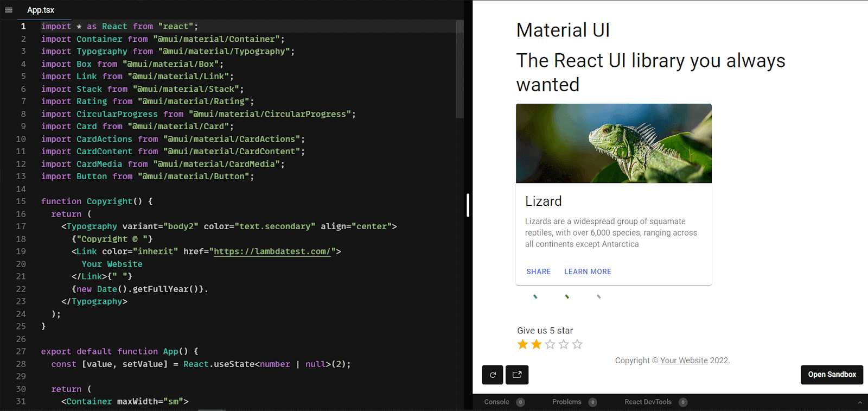Image resolution: width=868 pixels, height=411 pixels.
Task: Click the Problems badge count
Action: 592,402
